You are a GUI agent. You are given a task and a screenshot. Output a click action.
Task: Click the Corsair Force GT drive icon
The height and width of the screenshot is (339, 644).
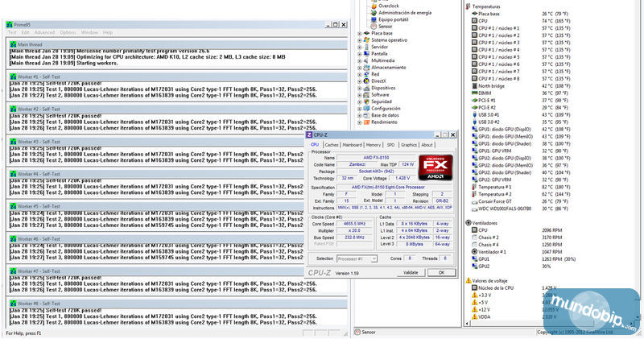(x=474, y=201)
